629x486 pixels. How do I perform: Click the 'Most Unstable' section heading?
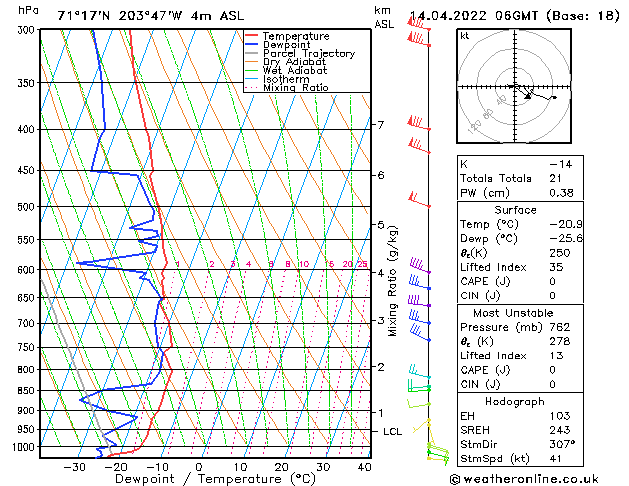[x=513, y=313]
